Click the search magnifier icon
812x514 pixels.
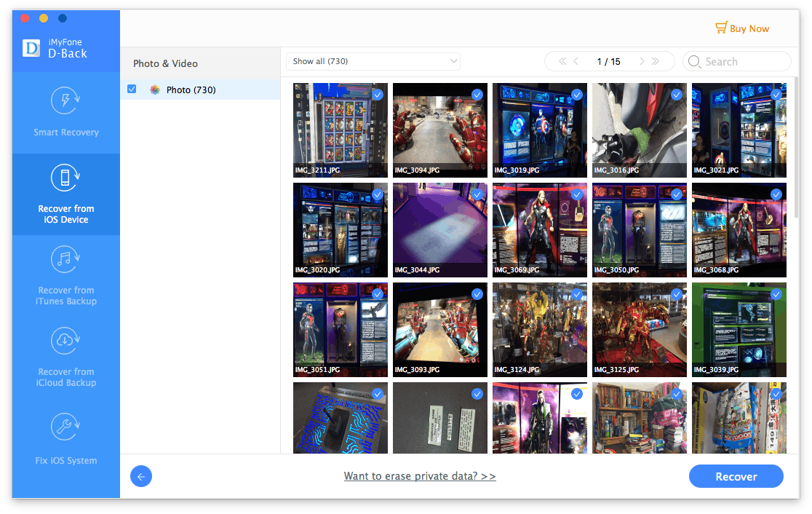coord(694,62)
